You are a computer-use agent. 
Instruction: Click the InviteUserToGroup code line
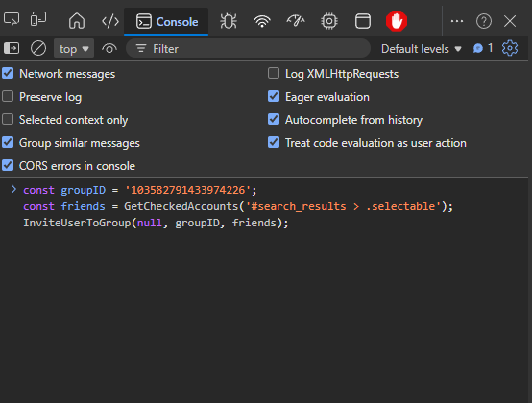156,223
